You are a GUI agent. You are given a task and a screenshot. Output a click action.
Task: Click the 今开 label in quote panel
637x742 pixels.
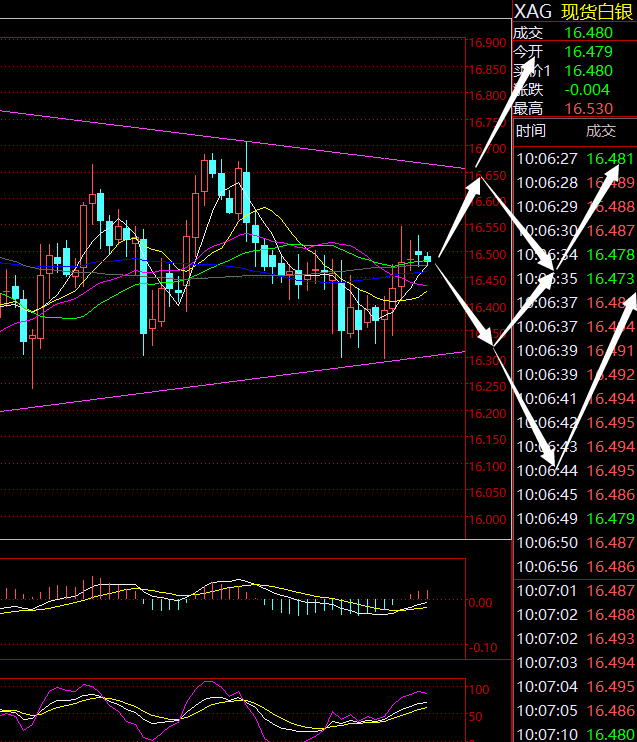(x=528, y=52)
